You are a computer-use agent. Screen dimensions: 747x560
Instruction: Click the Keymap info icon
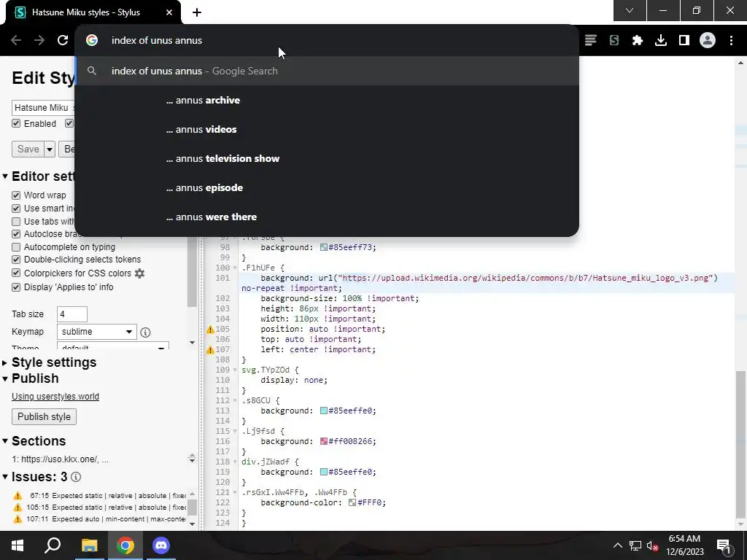point(146,332)
